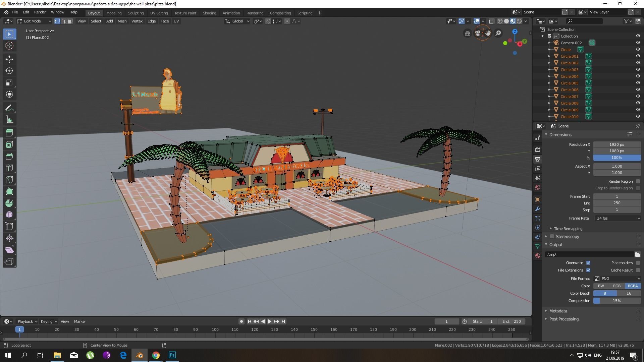Hide Circle.008 in the outliner
The height and width of the screenshot is (362, 644).
(638, 103)
